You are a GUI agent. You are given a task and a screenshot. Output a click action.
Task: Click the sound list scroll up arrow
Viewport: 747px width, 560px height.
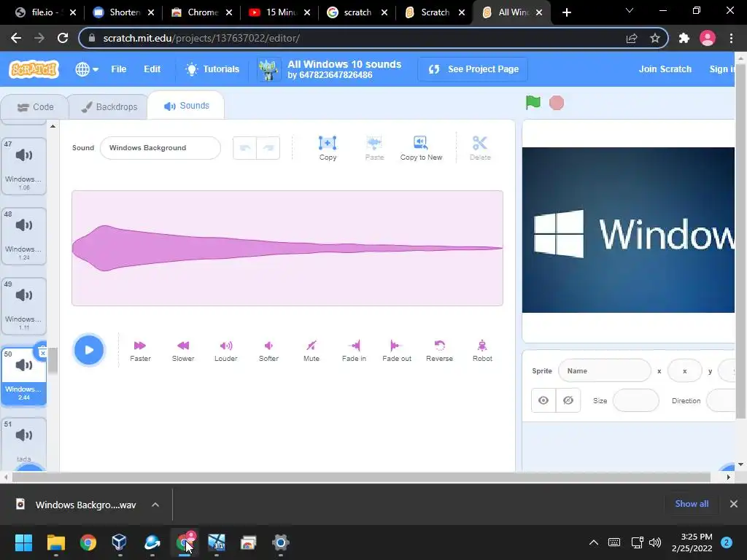point(53,127)
